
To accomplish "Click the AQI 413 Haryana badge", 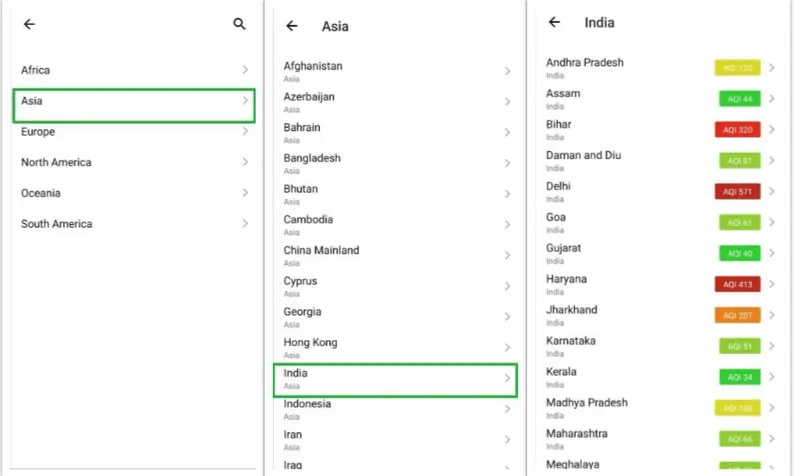I will (x=737, y=284).
